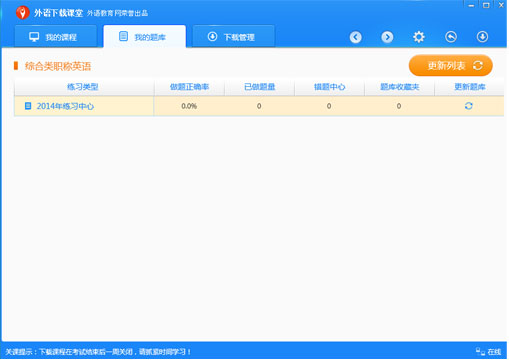Click the monitor icon on 我的课程 tab
The width and height of the screenshot is (509, 360).
(x=34, y=36)
